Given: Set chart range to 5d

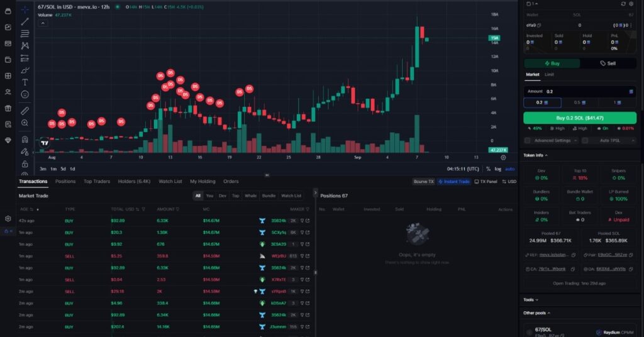Looking at the screenshot, I should (x=63, y=168).
